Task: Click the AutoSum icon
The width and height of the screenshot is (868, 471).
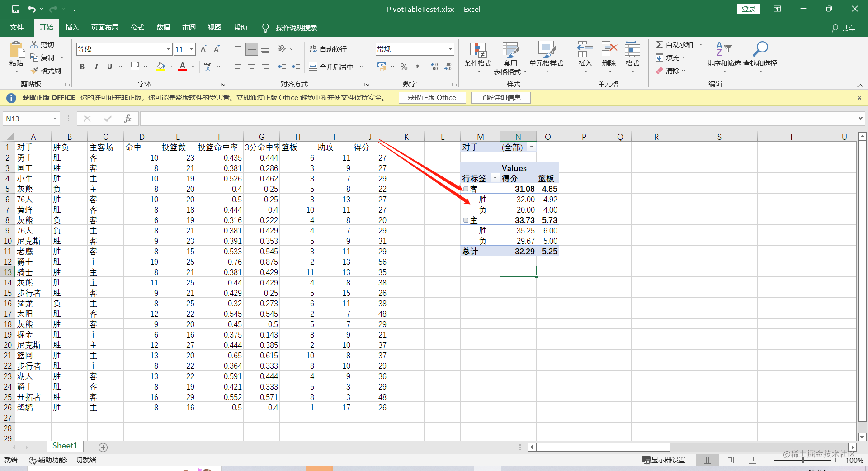Action: pyautogui.click(x=660, y=44)
